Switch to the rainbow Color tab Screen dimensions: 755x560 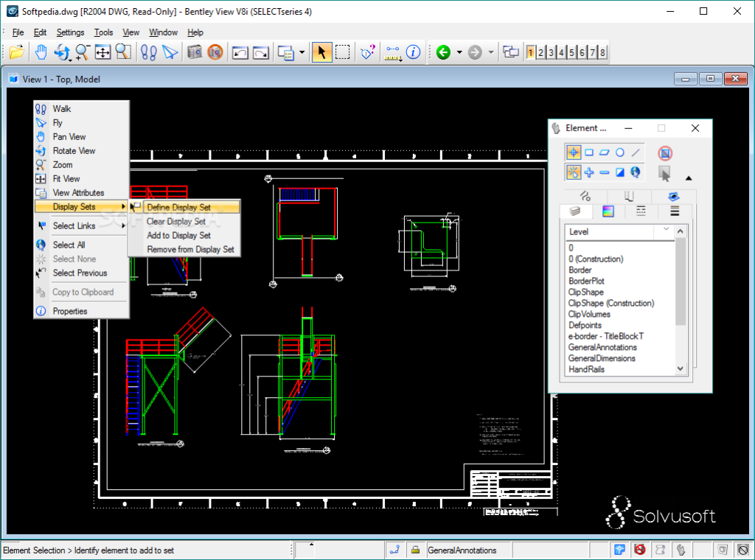click(607, 211)
